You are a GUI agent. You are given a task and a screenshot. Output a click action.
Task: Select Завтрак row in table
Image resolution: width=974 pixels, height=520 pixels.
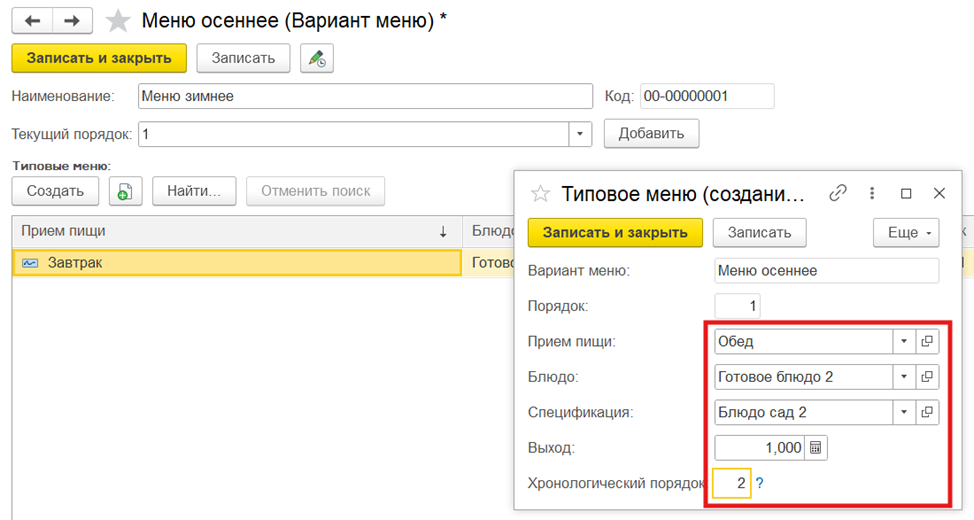tap(237, 263)
